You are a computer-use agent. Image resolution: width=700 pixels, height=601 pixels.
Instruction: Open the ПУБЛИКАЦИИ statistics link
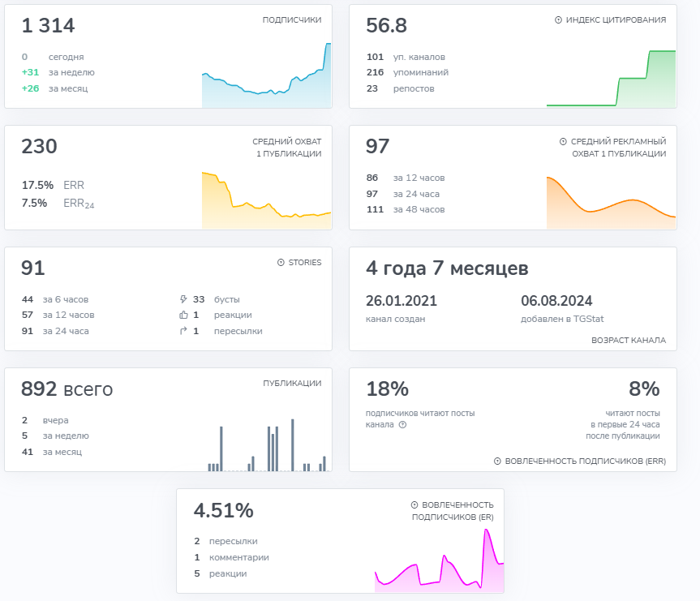292,384
